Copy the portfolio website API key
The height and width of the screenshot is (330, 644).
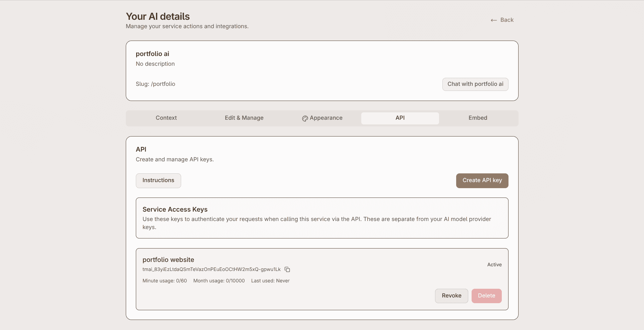coord(287,270)
